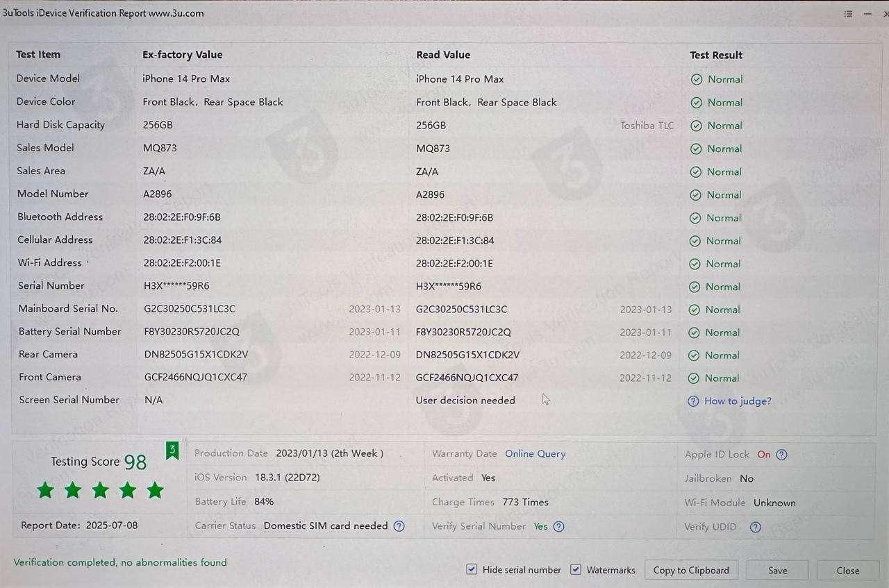
Task: Click the User decision needed text
Action: point(465,401)
